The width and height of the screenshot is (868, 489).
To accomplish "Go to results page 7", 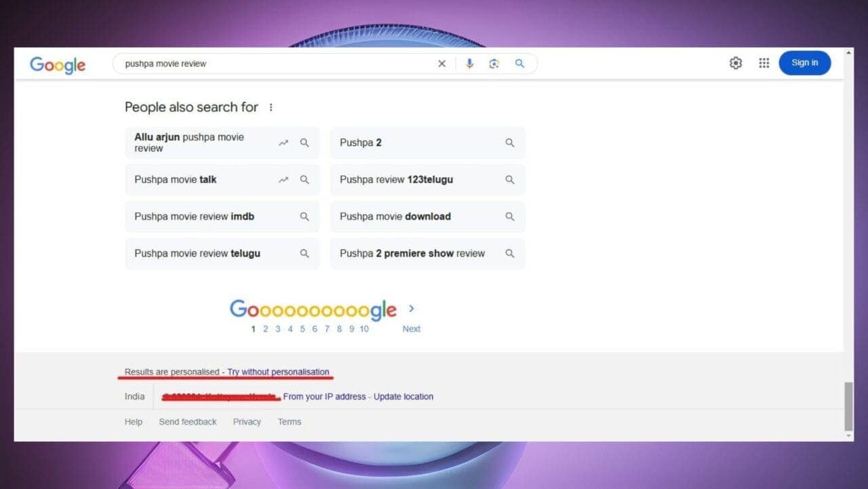I will [327, 329].
